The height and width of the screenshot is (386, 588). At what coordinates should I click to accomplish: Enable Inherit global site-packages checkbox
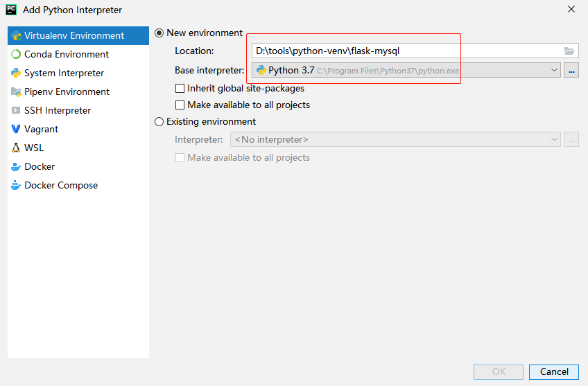coord(180,89)
